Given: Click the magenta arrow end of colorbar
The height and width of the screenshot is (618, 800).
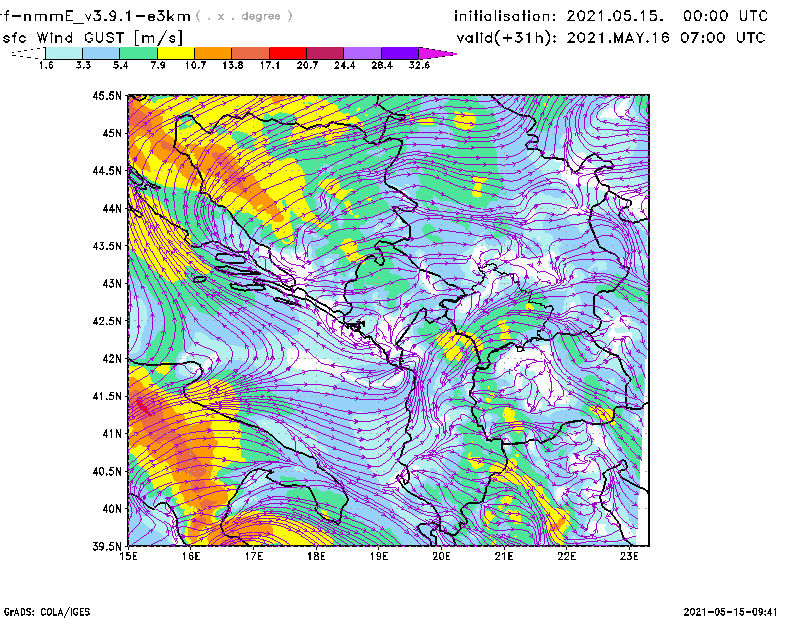Looking at the screenshot, I should coord(437,53).
